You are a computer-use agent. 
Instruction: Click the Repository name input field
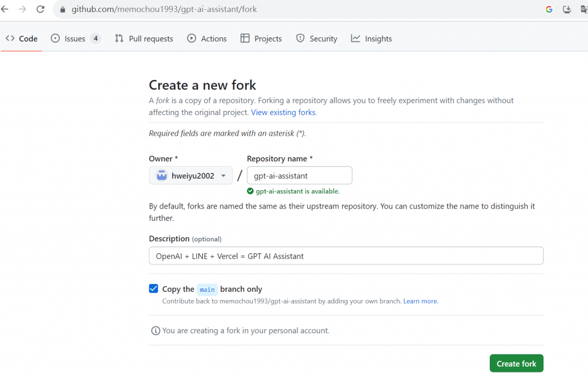tap(299, 176)
